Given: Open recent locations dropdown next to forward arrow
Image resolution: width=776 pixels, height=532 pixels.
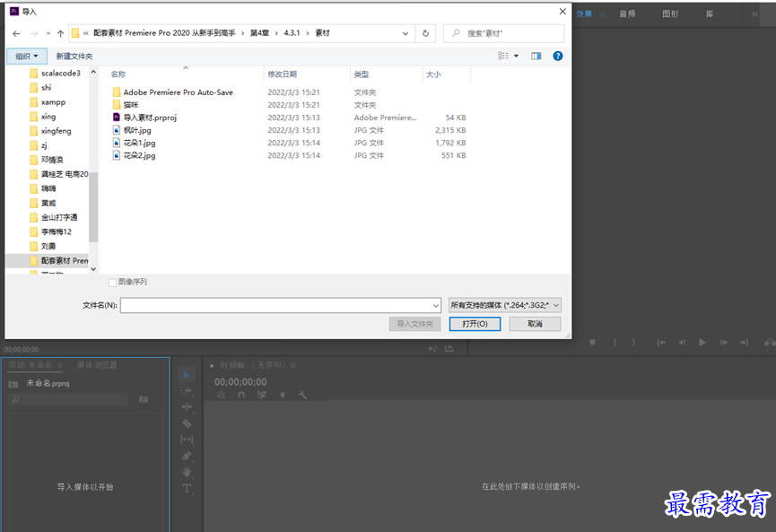Looking at the screenshot, I should coord(48,34).
